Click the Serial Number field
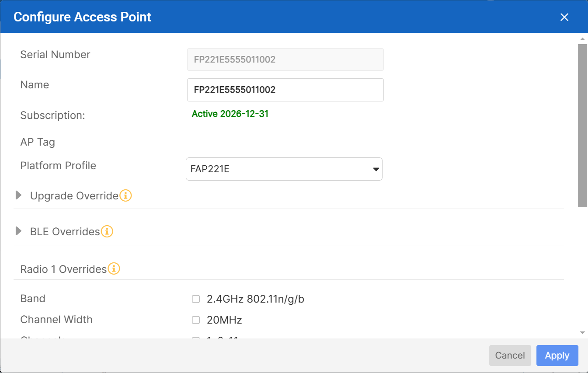Viewport: 588px width, 373px height. point(285,59)
